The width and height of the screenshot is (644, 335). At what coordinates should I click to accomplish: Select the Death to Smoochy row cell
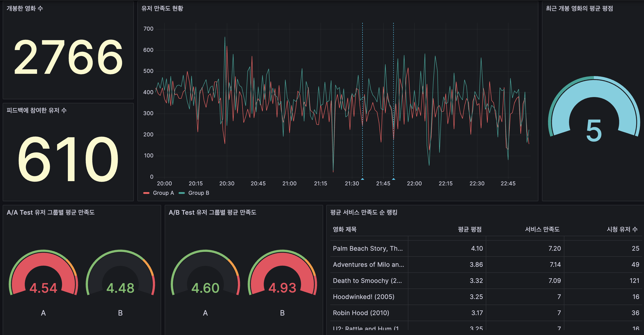click(x=367, y=280)
